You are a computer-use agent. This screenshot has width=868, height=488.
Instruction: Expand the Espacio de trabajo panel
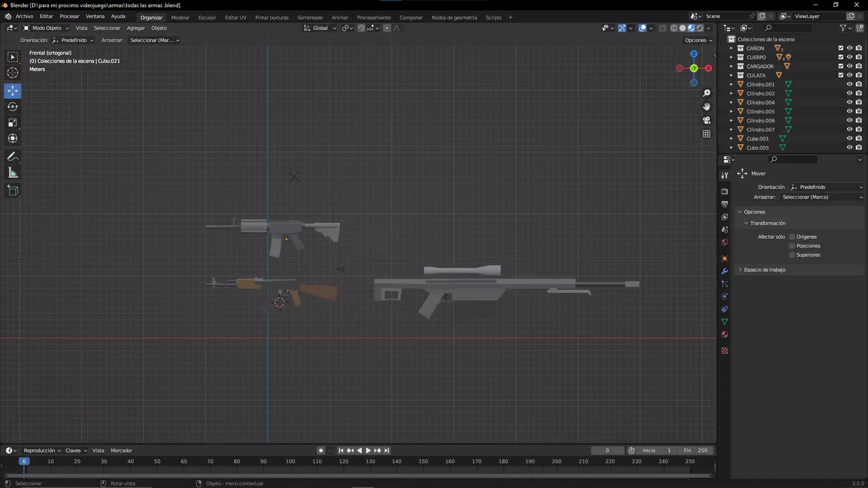point(765,270)
